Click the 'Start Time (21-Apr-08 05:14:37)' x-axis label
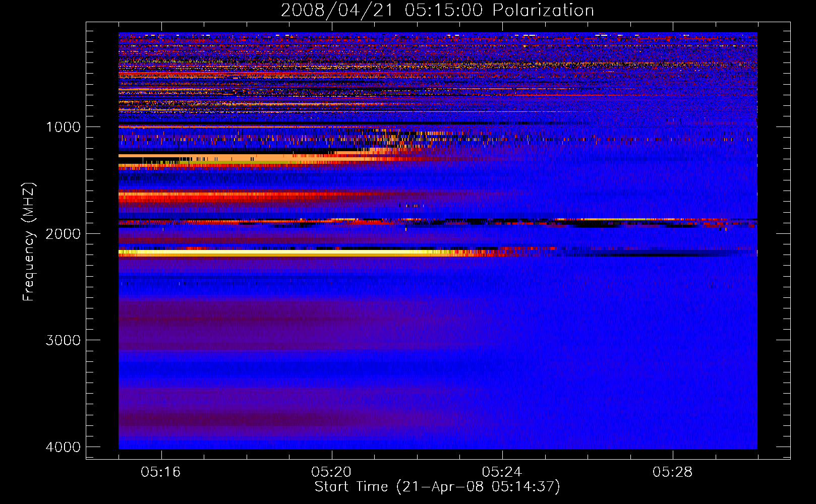 437,487
